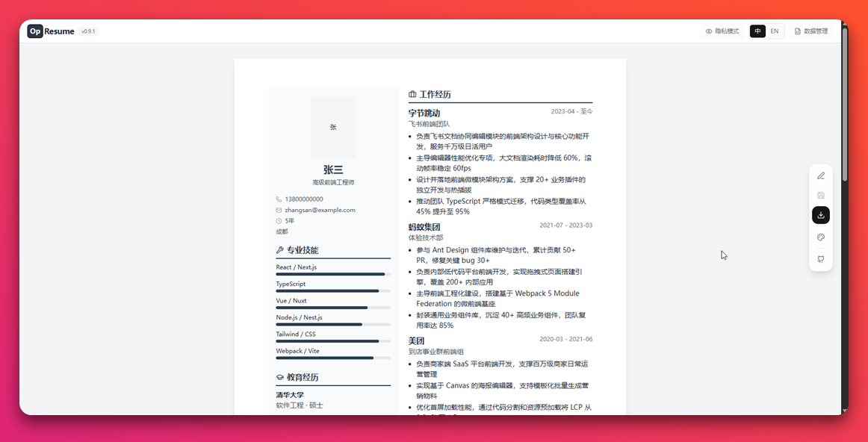Open the theme palette icon
868x442 pixels.
coord(821,237)
